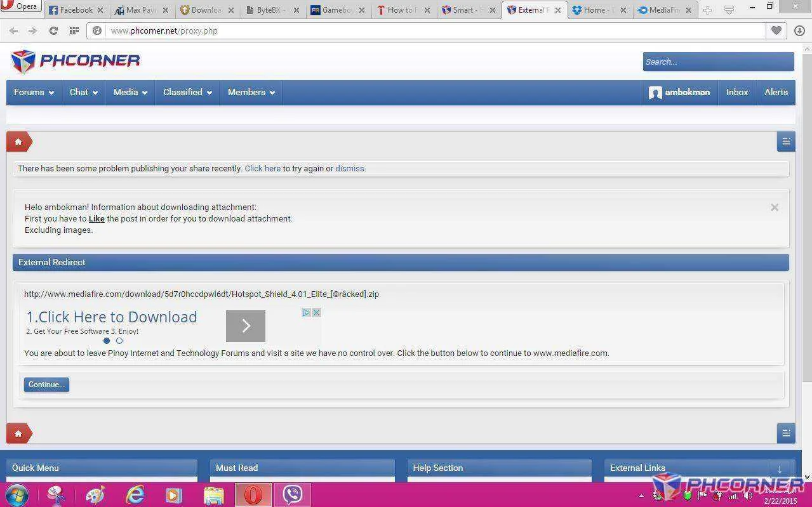Open the media player icon on taskbar
The height and width of the screenshot is (507, 812).
coord(174,495)
